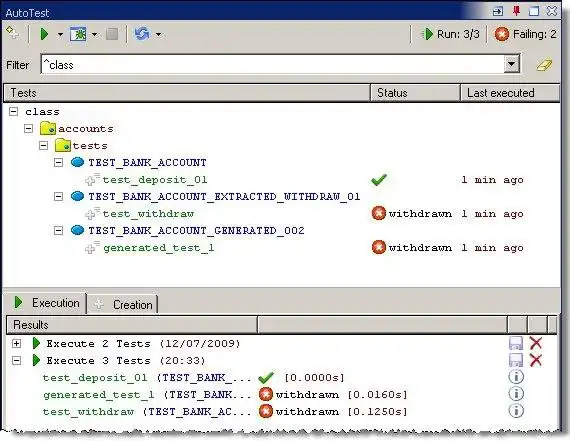Click the gray stop execution button
The image size is (570, 441).
(112, 34)
